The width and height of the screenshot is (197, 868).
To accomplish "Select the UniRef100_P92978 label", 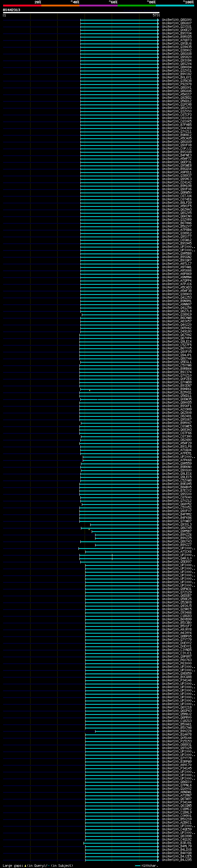I will tap(177, 84).
